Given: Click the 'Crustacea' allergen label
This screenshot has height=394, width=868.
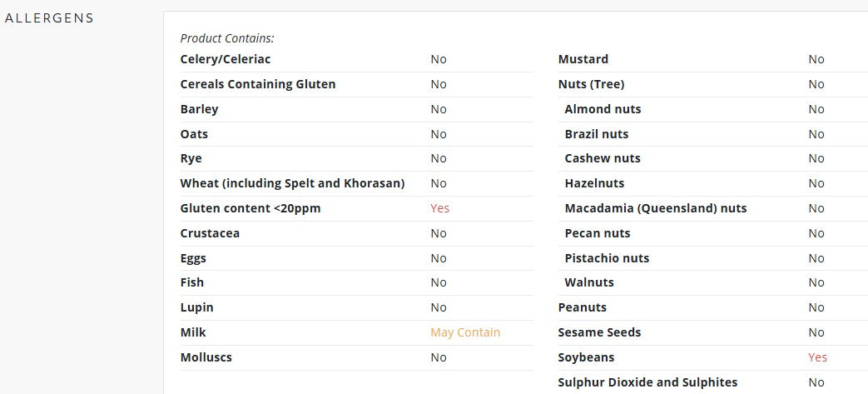Looking at the screenshot, I should point(210,233).
